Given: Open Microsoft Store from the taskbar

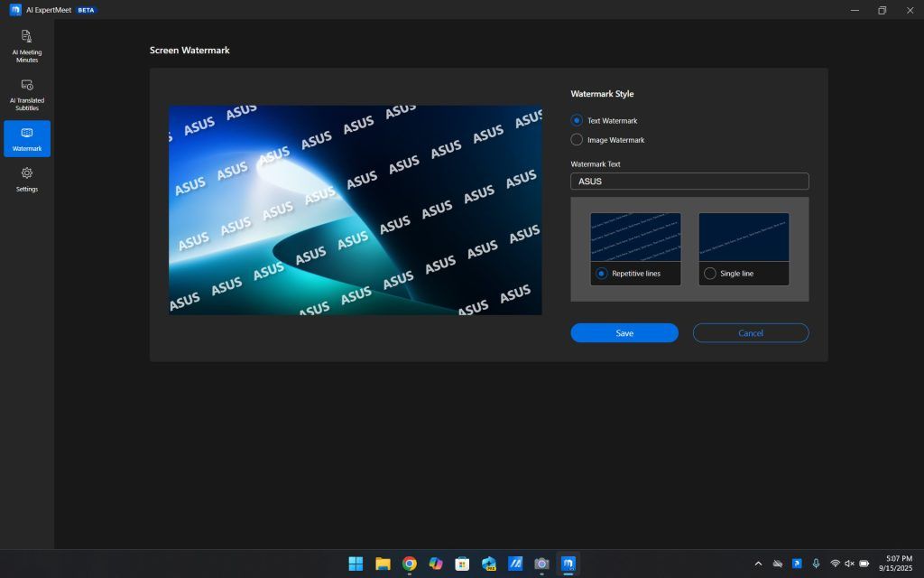Looking at the screenshot, I should point(463,564).
